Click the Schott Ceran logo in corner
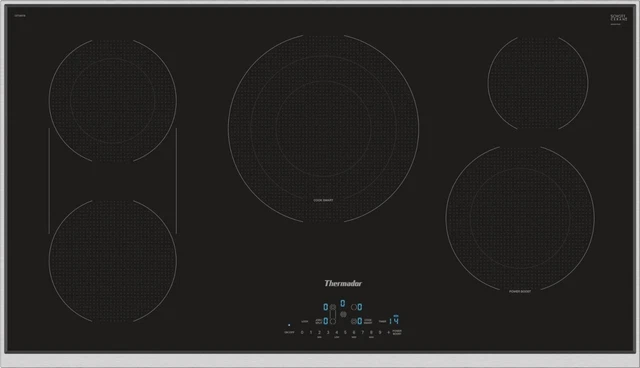Image resolution: width=640 pixels, height=368 pixels. [618, 18]
